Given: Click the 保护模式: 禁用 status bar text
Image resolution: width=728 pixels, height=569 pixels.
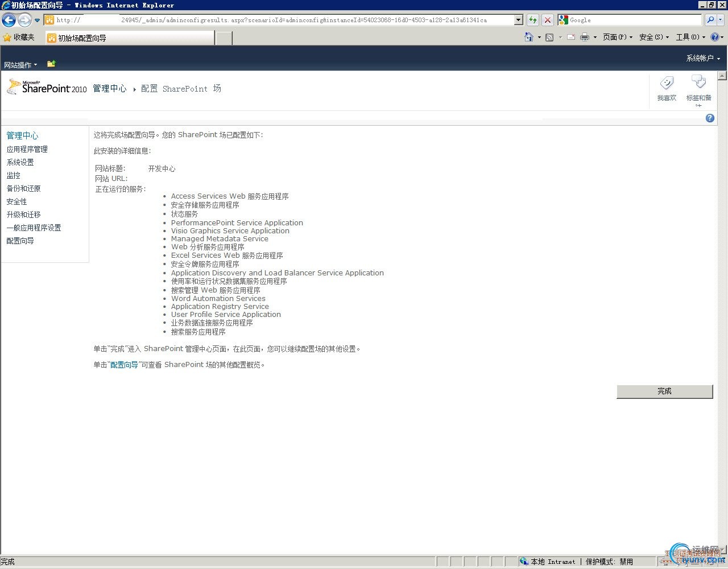Looking at the screenshot, I should click(x=609, y=562).
